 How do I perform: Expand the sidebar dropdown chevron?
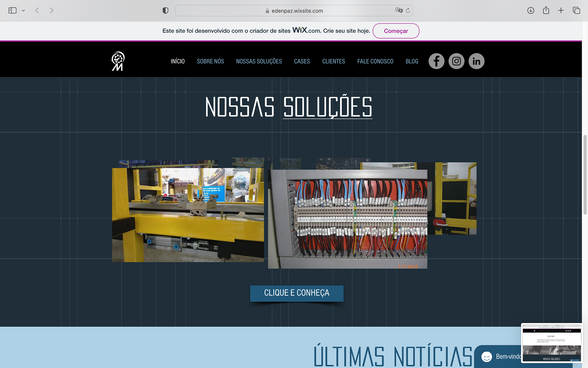(23, 11)
